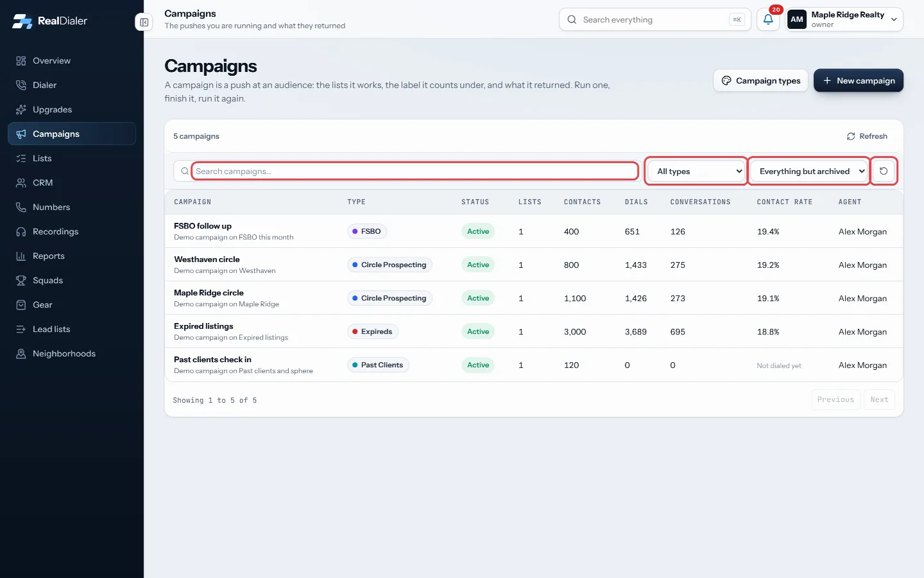Open the Campaign types button

[x=761, y=80]
